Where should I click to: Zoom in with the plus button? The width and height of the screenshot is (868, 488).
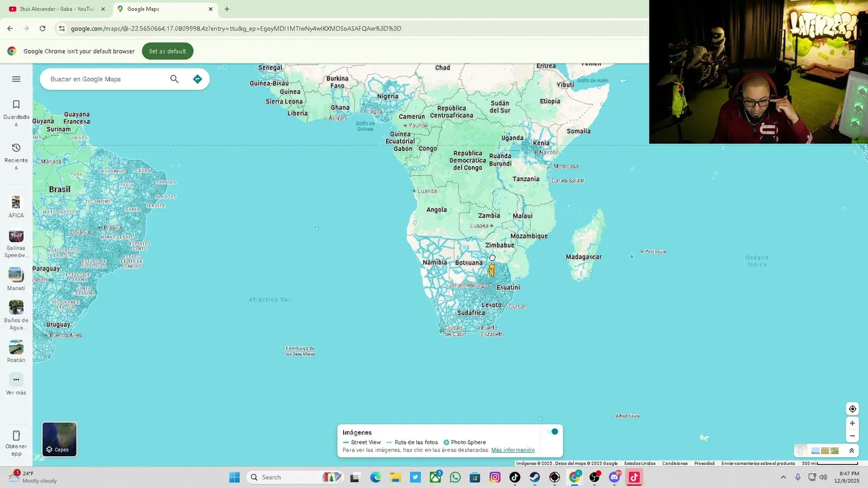(852, 423)
